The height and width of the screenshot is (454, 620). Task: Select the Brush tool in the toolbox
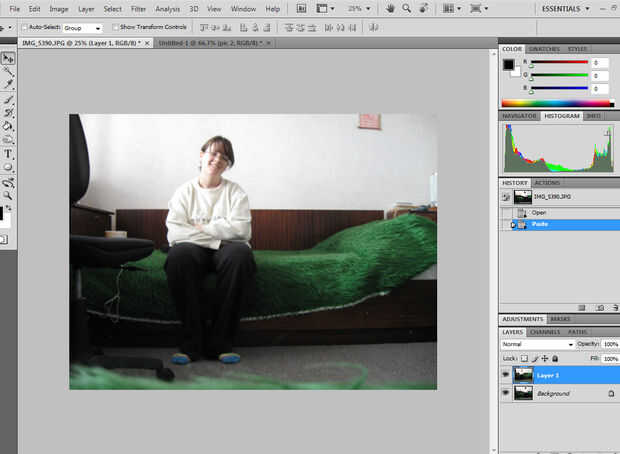click(x=8, y=100)
